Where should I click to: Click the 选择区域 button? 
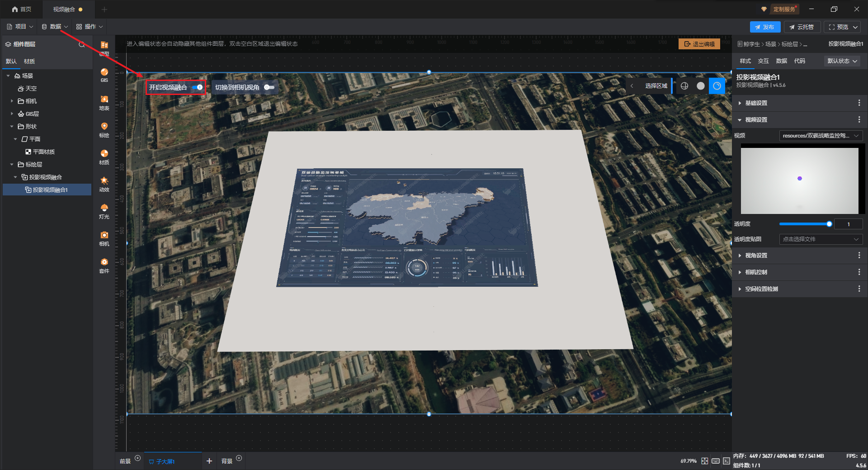(x=656, y=86)
